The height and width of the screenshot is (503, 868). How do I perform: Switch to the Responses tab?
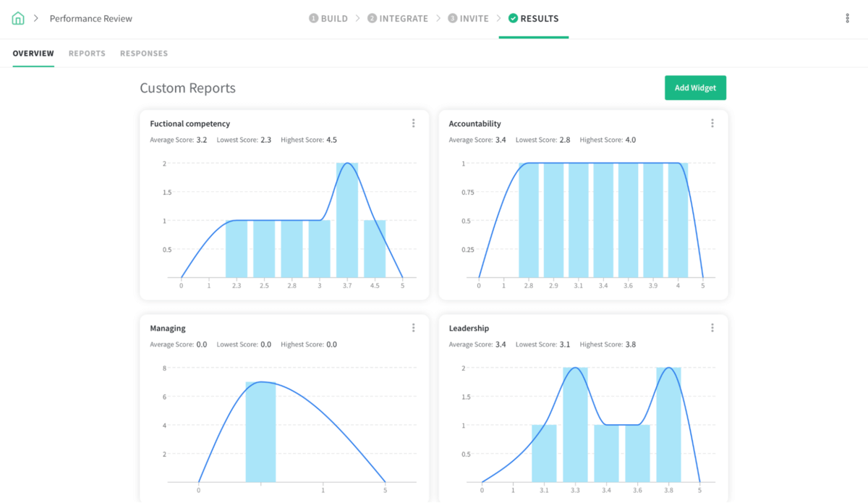pyautogui.click(x=144, y=54)
